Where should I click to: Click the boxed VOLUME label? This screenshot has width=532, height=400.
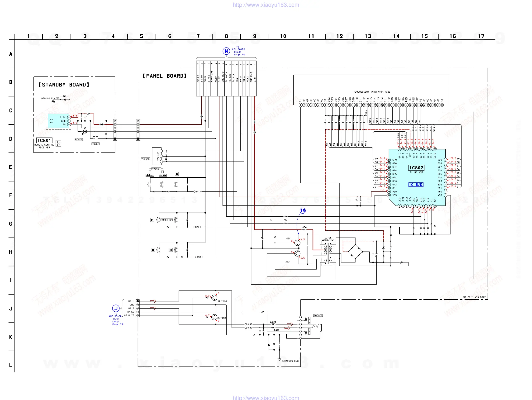click(145, 159)
